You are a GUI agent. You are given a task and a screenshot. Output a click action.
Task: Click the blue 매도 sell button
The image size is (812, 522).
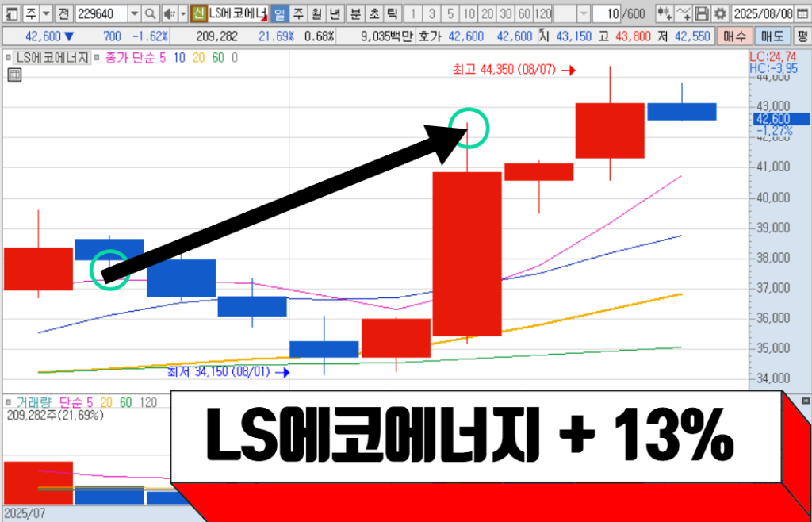pos(772,36)
